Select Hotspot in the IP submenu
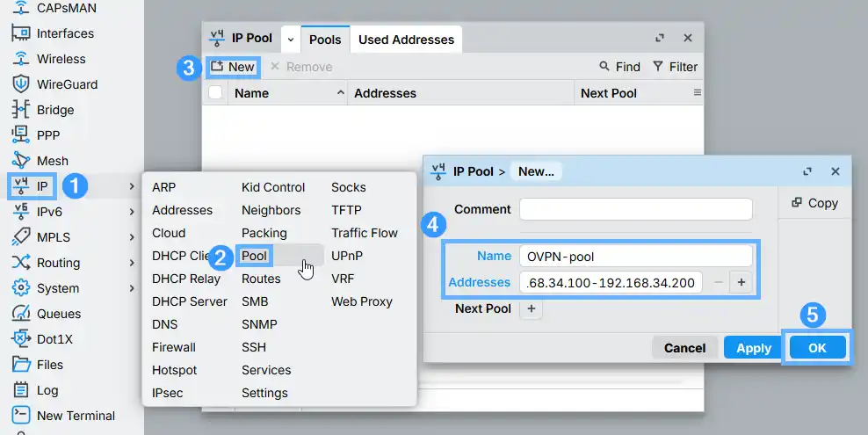 tap(174, 370)
